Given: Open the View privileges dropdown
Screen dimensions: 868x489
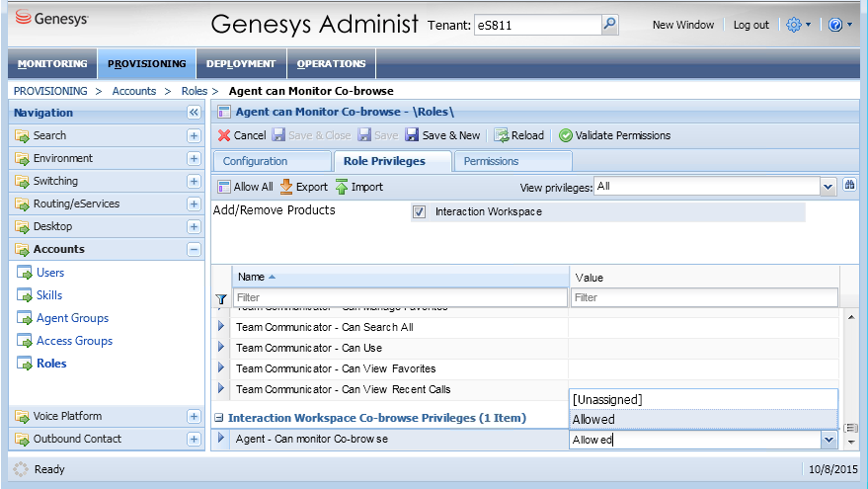Looking at the screenshot, I should coord(828,187).
